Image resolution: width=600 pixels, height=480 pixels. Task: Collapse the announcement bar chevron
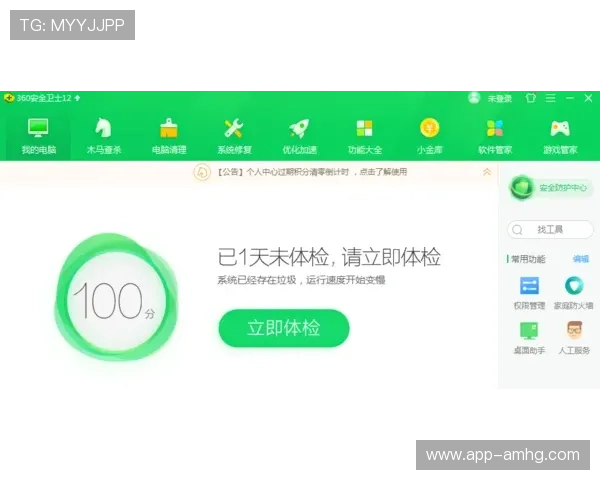pos(487,172)
